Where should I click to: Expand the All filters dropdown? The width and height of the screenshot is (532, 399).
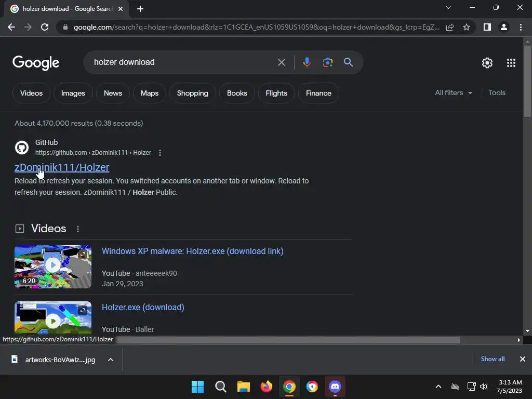point(453,92)
